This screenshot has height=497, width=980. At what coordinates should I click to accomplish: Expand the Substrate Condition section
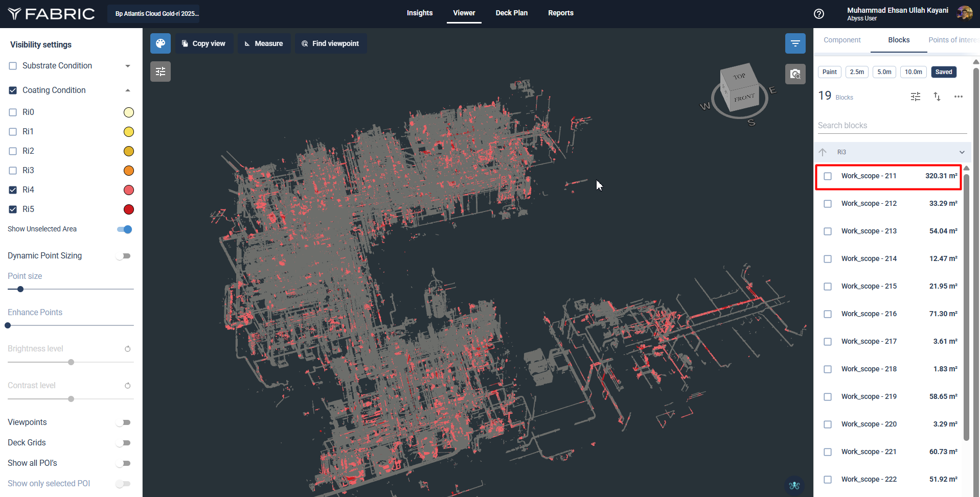(128, 66)
